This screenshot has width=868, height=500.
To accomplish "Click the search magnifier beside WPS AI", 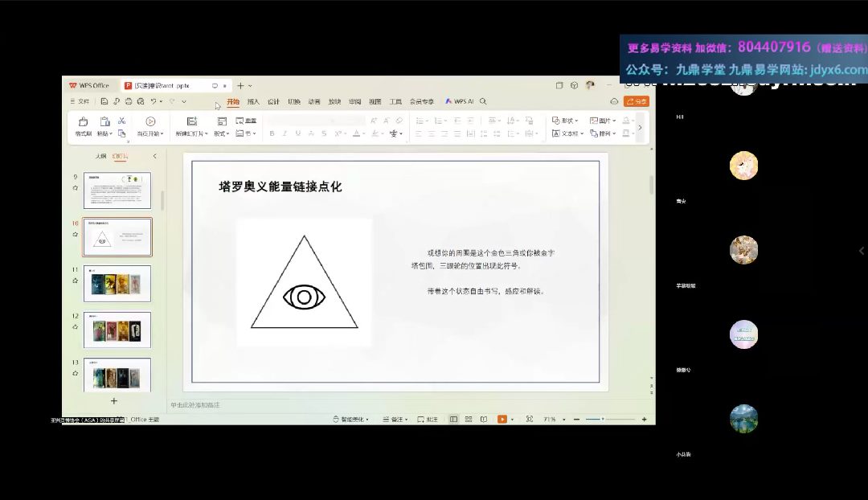I will coord(483,101).
